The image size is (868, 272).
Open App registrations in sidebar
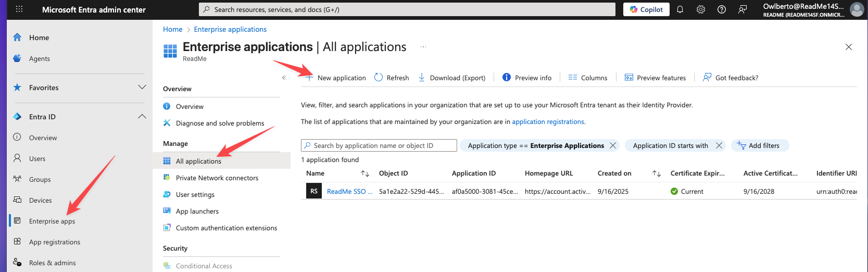[x=55, y=242]
